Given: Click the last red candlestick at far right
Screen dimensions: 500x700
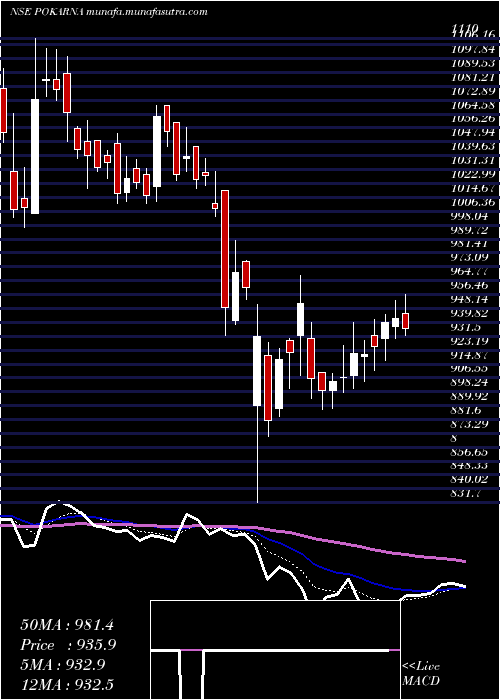Looking at the screenshot, I should click(x=406, y=321).
